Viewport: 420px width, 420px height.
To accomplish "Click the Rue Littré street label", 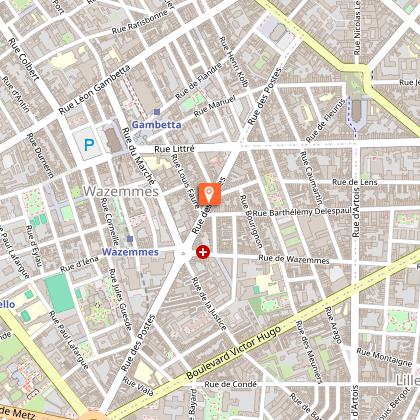I will click(174, 149).
